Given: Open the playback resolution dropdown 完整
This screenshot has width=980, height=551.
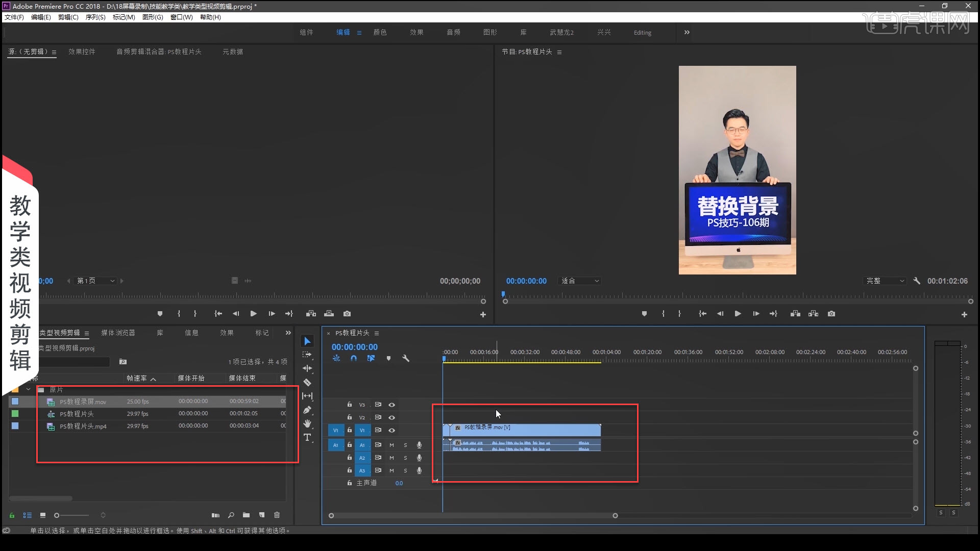Looking at the screenshot, I should [x=886, y=281].
